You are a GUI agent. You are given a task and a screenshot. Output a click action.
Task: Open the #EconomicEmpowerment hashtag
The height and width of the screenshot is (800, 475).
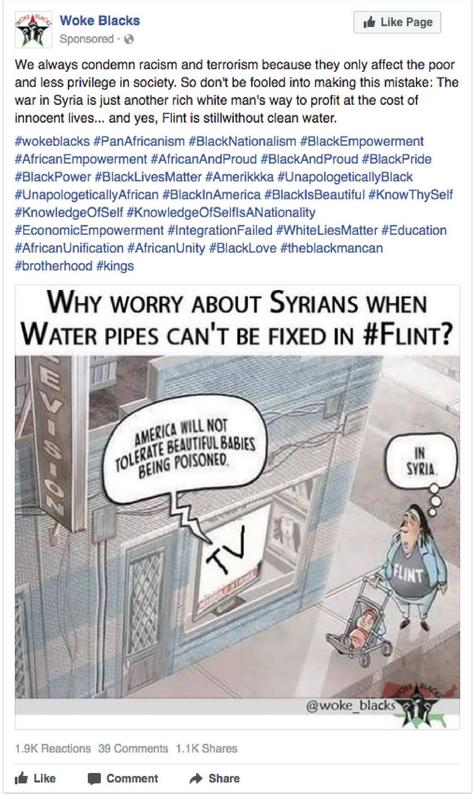coord(89,231)
